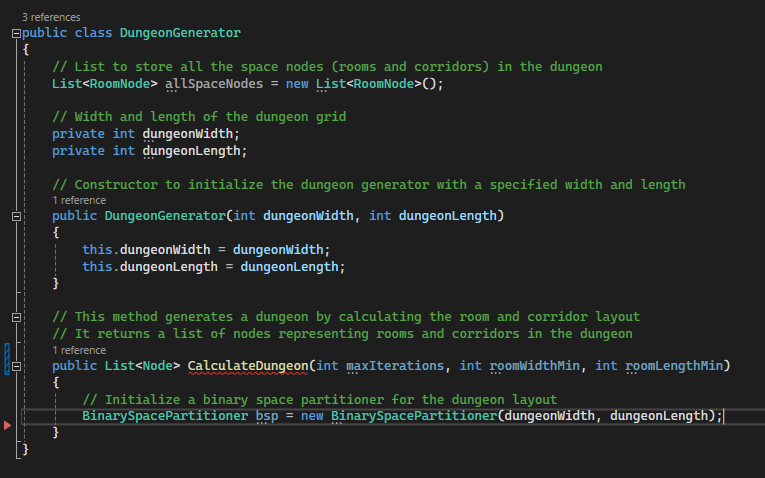Image resolution: width=765 pixels, height=478 pixels.
Task: Click the blue hatched change marker in margin
Action: 7,358
